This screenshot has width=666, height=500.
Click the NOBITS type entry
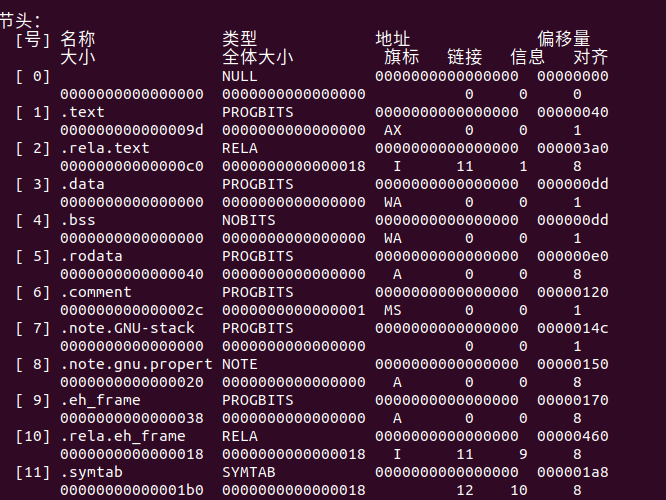tap(248, 220)
